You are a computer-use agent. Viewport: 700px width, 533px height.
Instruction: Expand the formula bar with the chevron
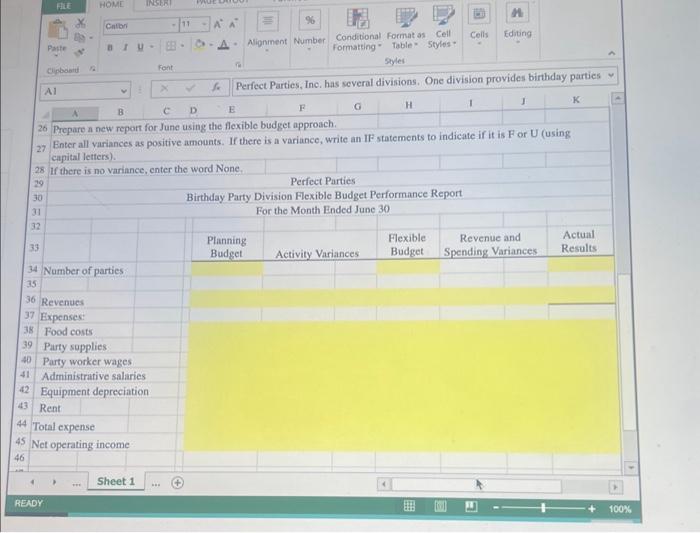[611, 75]
